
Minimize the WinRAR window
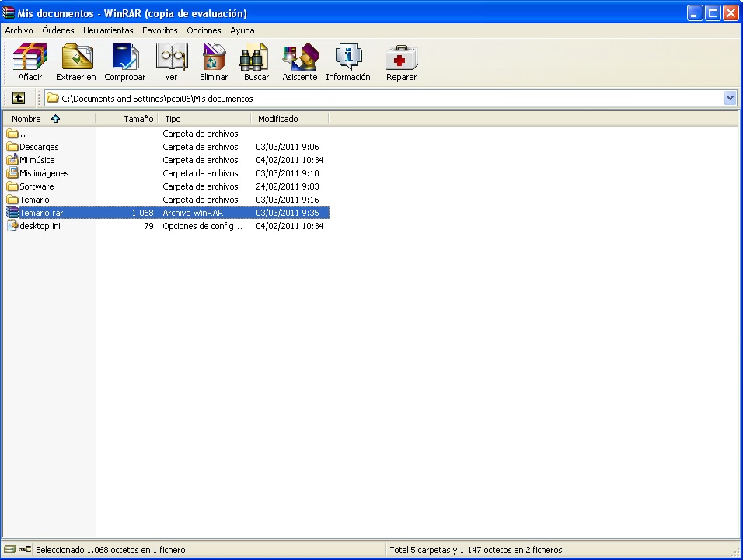point(695,12)
